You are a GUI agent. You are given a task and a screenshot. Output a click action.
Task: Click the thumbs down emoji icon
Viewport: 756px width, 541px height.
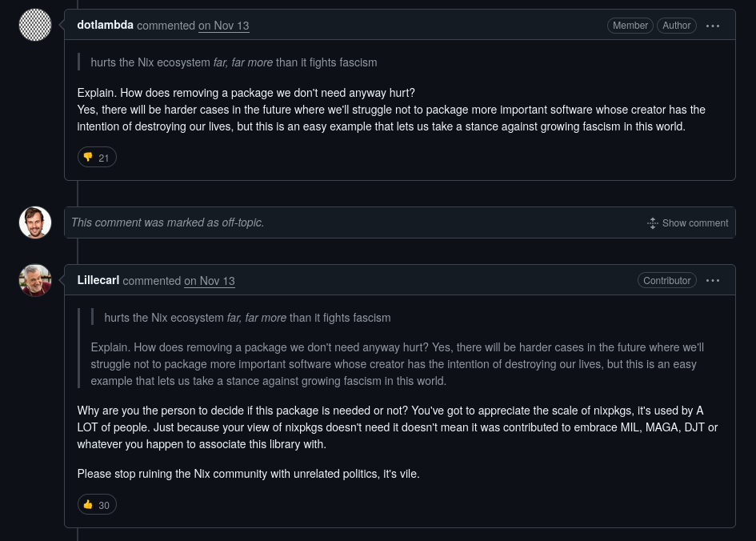click(x=88, y=157)
